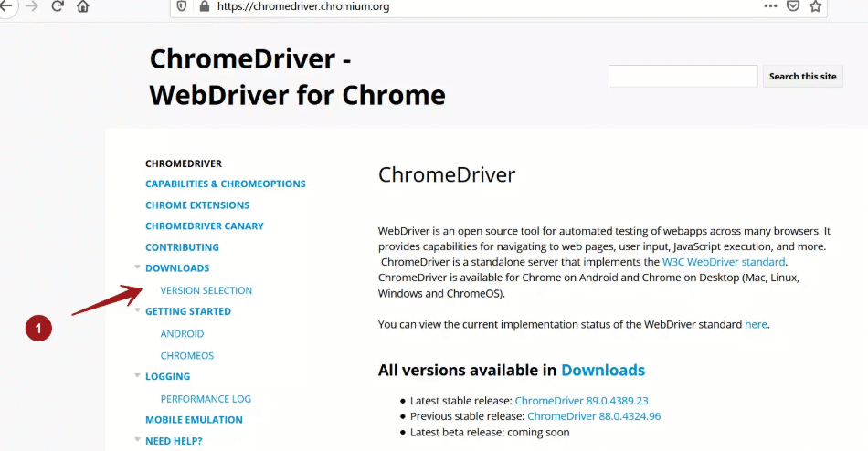Open MOBILE EMULATION sidebar link
The image size is (868, 451).
pos(194,420)
